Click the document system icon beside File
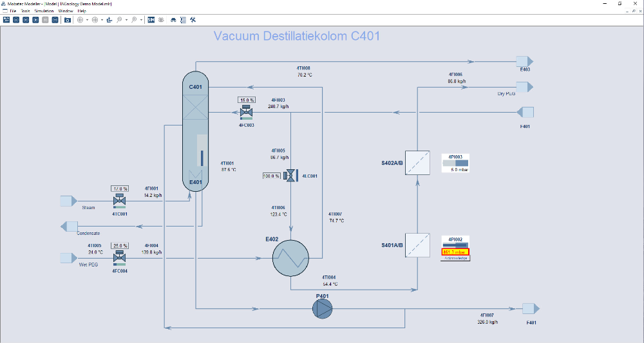 point(5,11)
